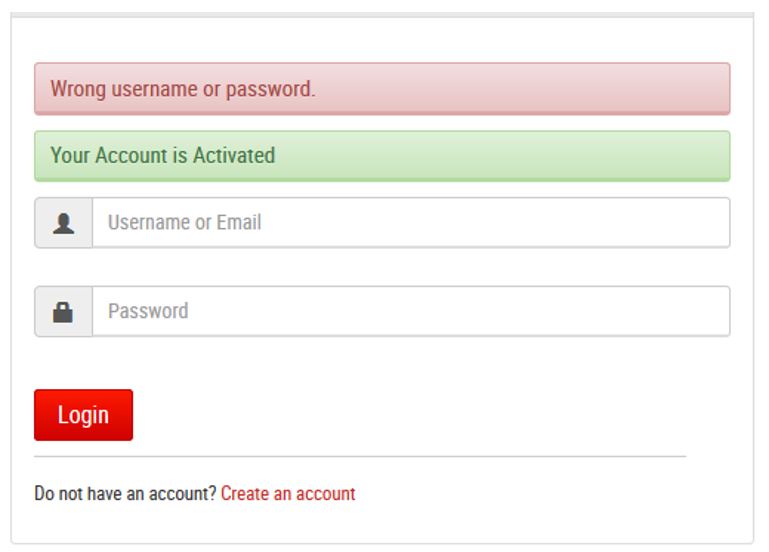The image size is (769, 552).
Task: Click the "Username or Email" placeholder text
Action: coord(184,223)
